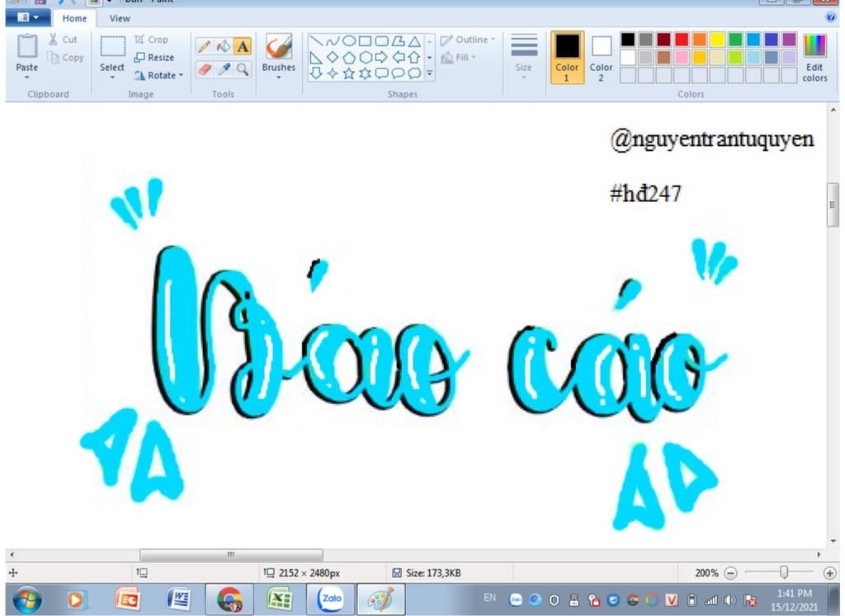Viewport: 845px width, 616px height.
Task: Expand the Paste dropdown arrow
Action: click(x=27, y=78)
